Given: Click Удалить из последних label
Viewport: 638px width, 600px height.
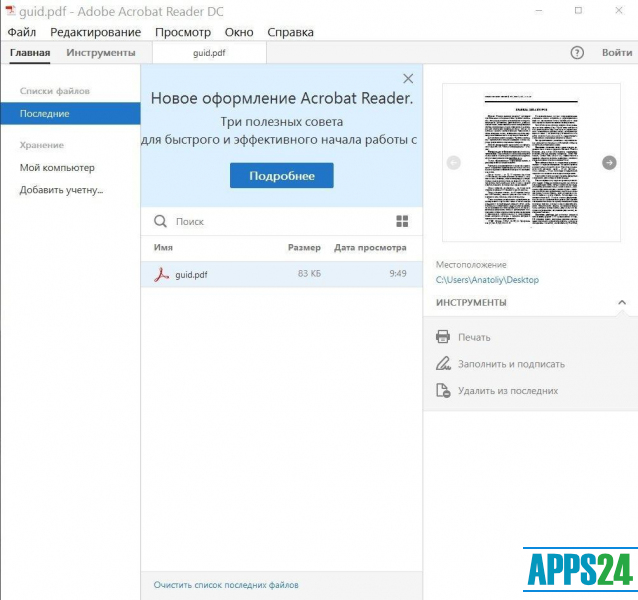Looking at the screenshot, I should [x=508, y=391].
